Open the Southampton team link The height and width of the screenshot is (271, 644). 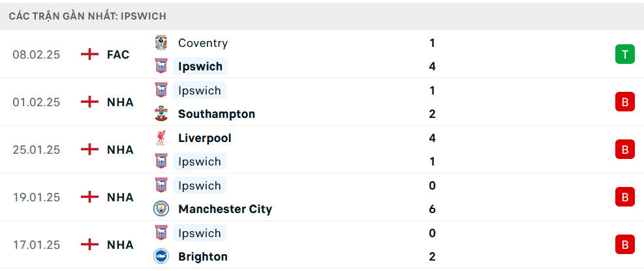(x=216, y=114)
